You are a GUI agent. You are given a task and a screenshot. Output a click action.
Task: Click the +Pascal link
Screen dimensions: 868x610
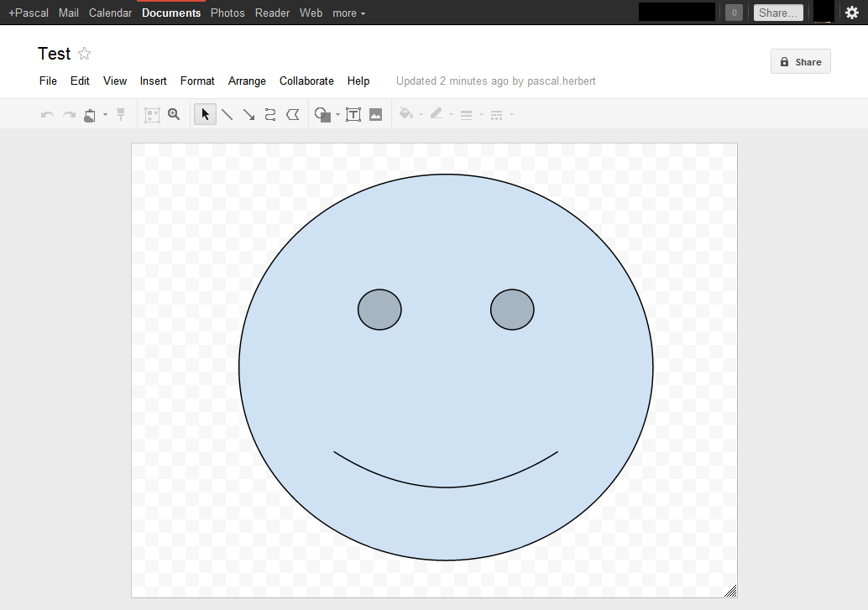point(29,13)
